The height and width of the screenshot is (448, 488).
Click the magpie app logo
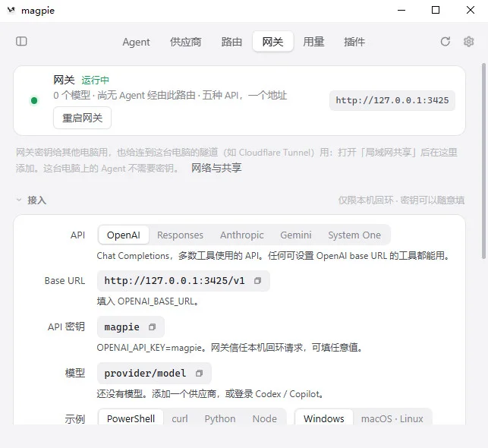(x=11, y=11)
